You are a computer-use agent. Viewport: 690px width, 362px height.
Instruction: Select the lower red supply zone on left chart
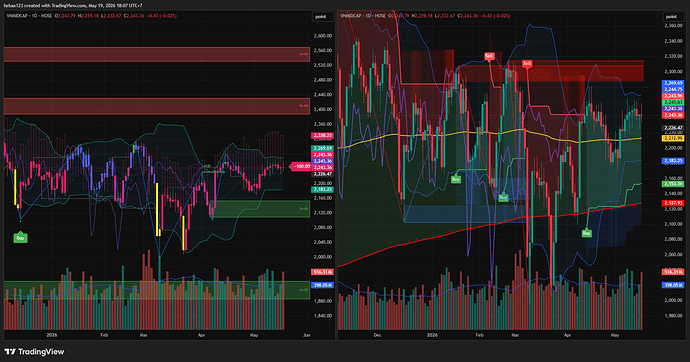pos(157,106)
